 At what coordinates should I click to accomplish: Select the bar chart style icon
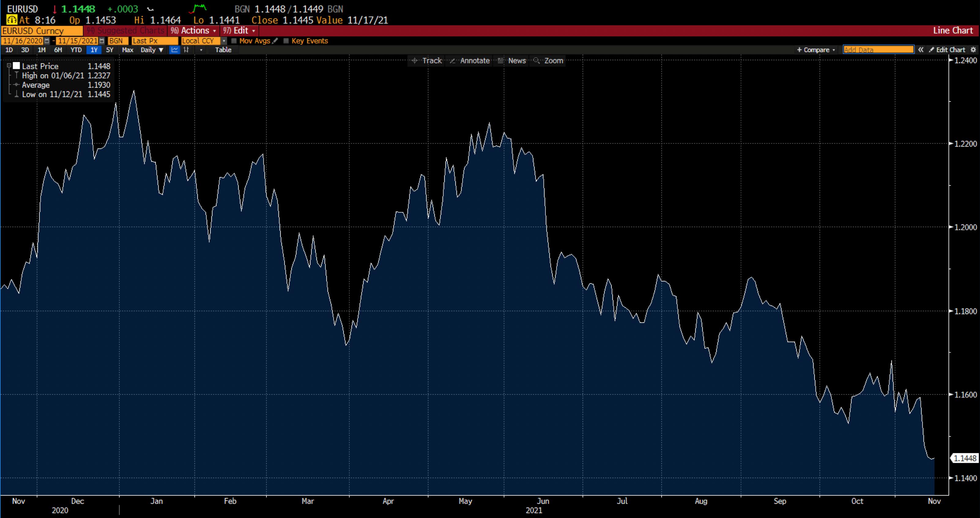coord(186,50)
